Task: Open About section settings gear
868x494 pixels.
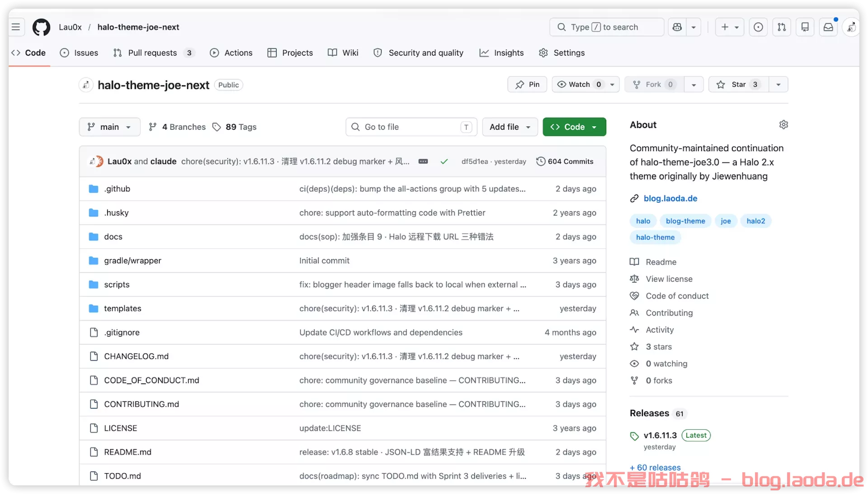Action: tap(783, 125)
